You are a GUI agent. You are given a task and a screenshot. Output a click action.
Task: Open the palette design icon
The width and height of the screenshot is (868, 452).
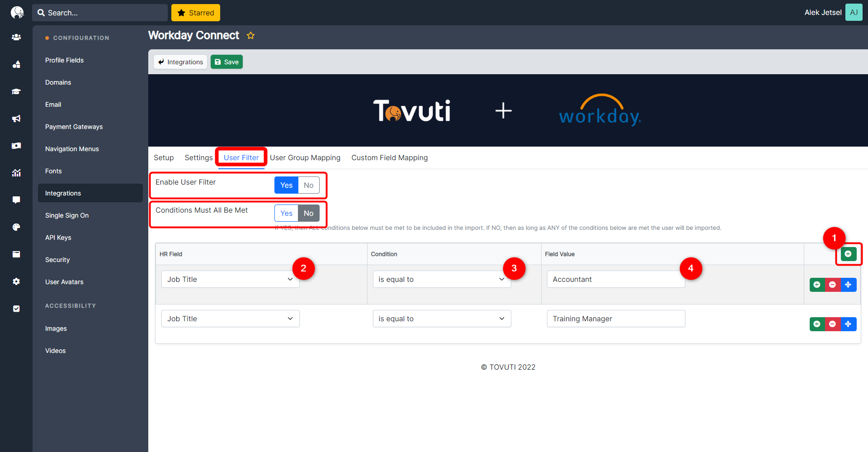[x=16, y=227]
